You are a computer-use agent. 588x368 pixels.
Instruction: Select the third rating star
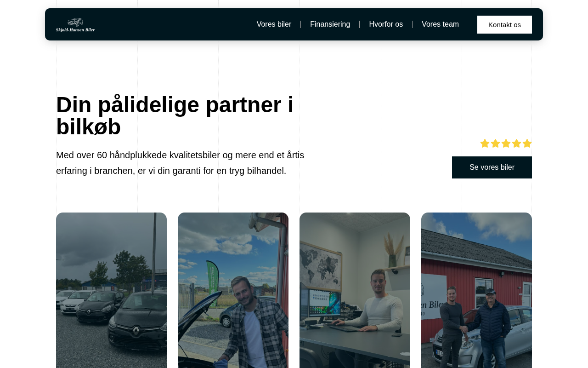(506, 144)
